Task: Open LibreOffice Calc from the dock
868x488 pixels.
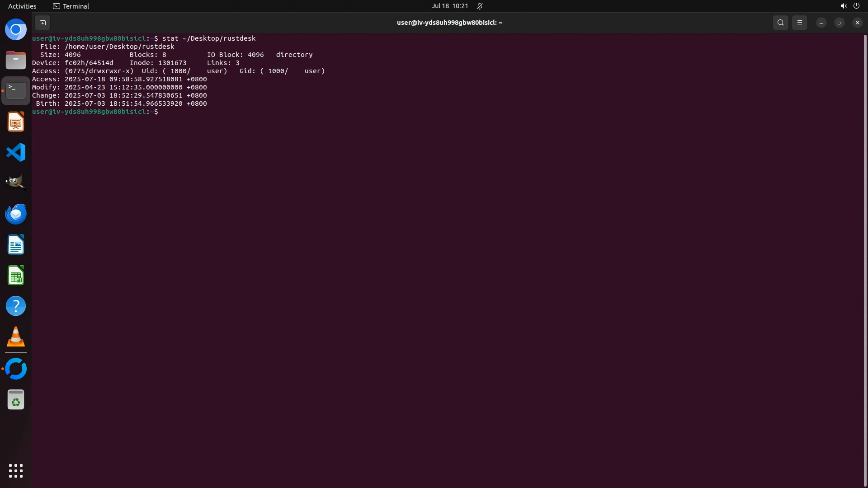Action: (16, 275)
